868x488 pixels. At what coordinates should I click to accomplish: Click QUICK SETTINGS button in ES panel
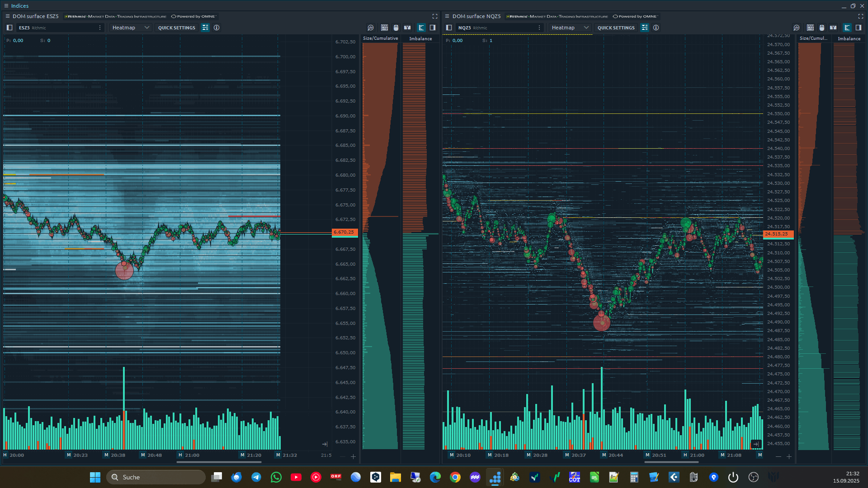coord(176,28)
